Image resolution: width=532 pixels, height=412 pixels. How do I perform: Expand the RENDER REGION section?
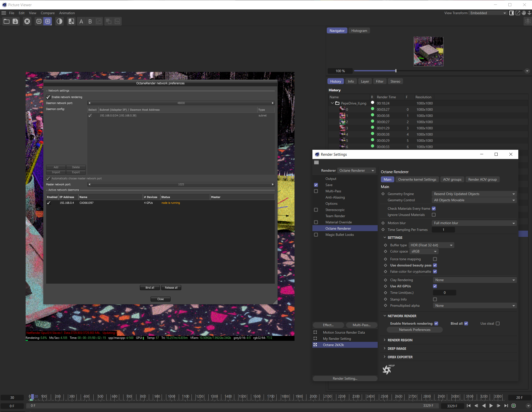[x=400, y=340]
